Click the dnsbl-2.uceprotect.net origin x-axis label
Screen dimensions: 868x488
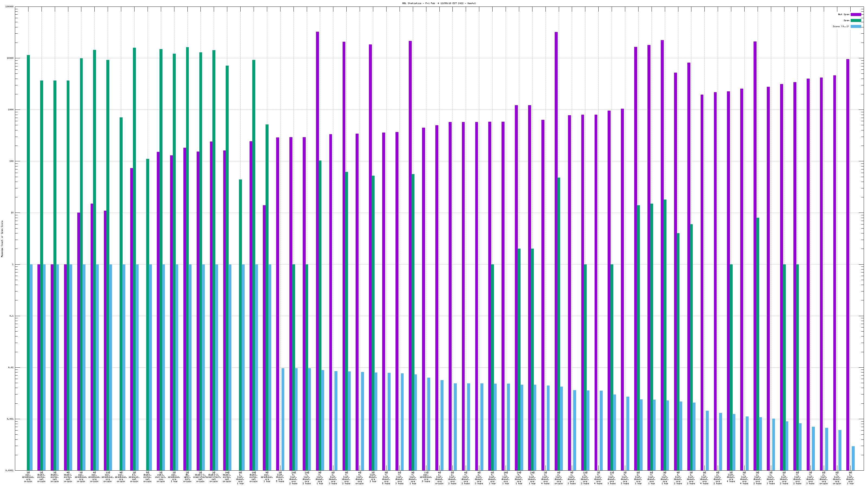pyautogui.click(x=214, y=477)
